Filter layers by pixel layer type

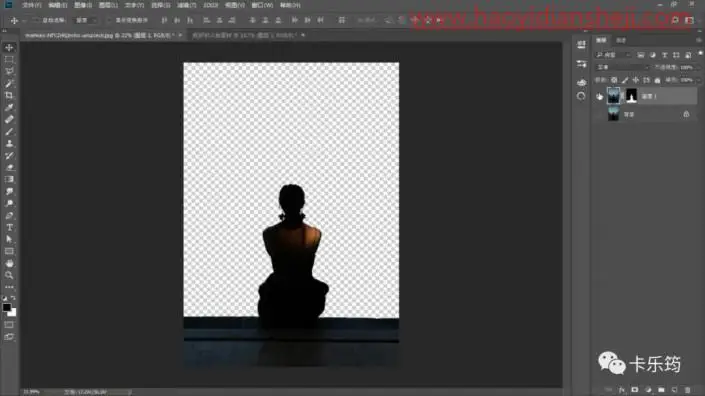(641, 55)
